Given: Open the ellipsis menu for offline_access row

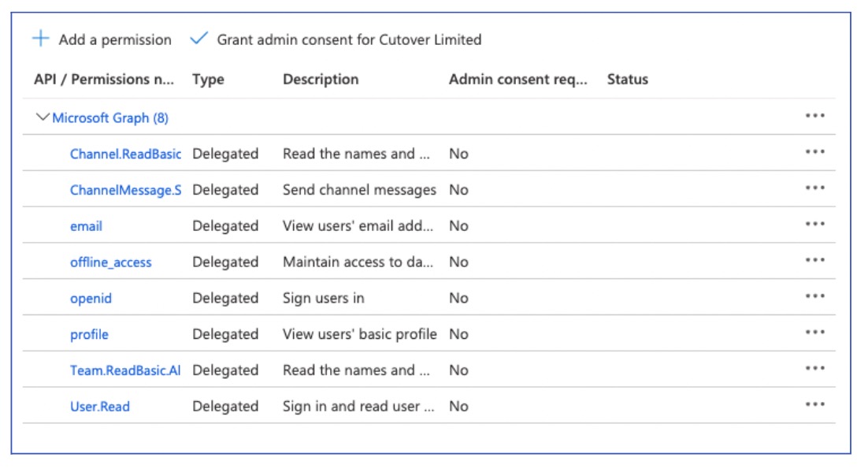Looking at the screenshot, I should (815, 261).
